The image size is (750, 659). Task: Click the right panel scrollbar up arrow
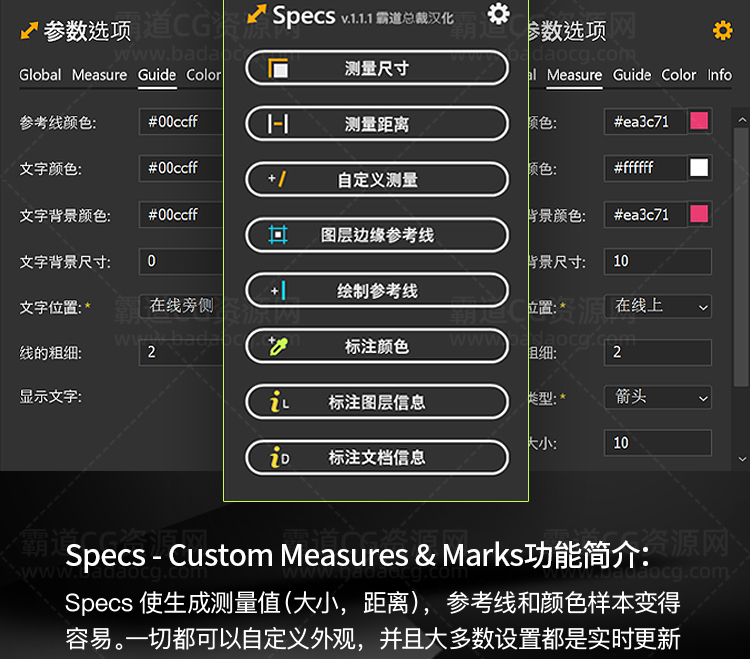[742, 120]
